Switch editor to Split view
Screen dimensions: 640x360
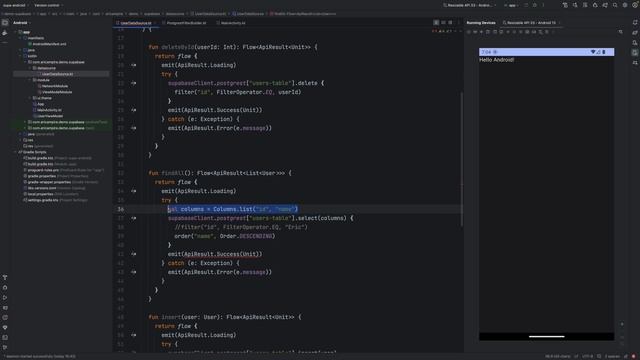click(443, 23)
